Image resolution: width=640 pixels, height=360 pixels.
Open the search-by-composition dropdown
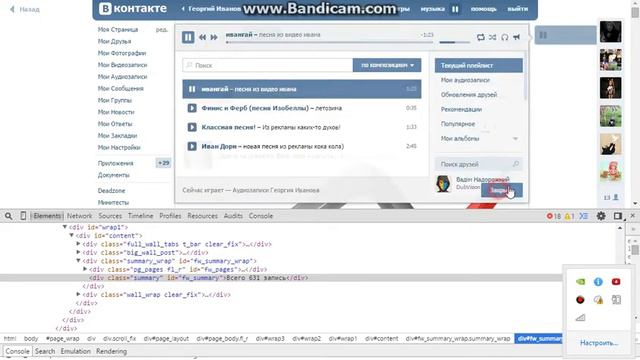coord(387,65)
